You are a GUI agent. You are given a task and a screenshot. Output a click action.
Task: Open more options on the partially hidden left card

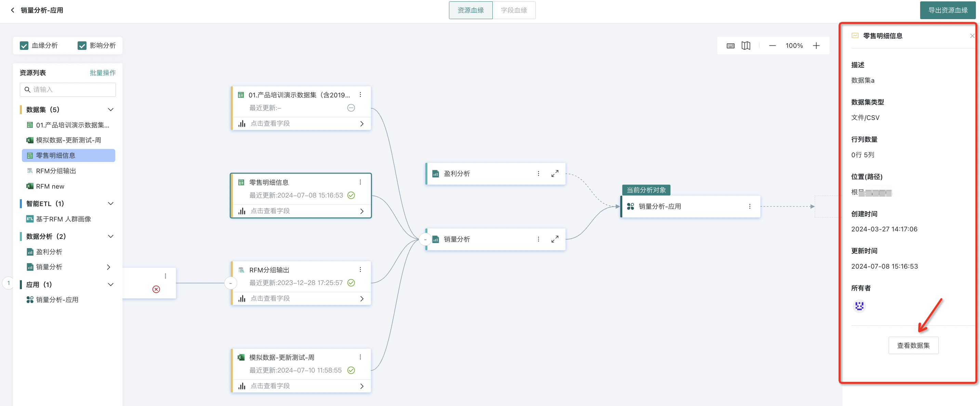(x=165, y=276)
